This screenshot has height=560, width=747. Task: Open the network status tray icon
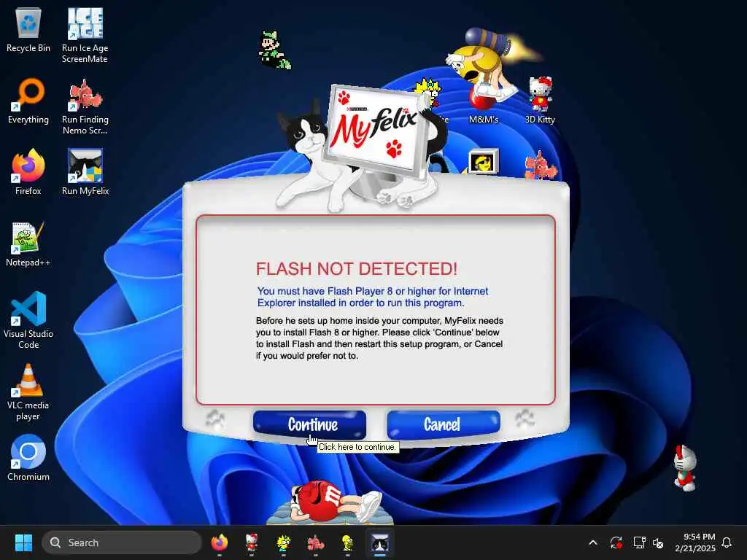coord(639,542)
